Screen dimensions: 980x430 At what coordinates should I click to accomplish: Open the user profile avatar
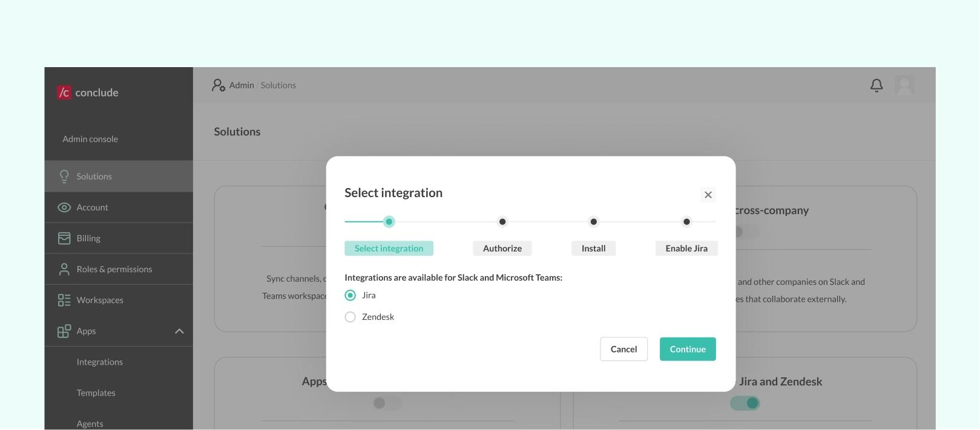[904, 85]
